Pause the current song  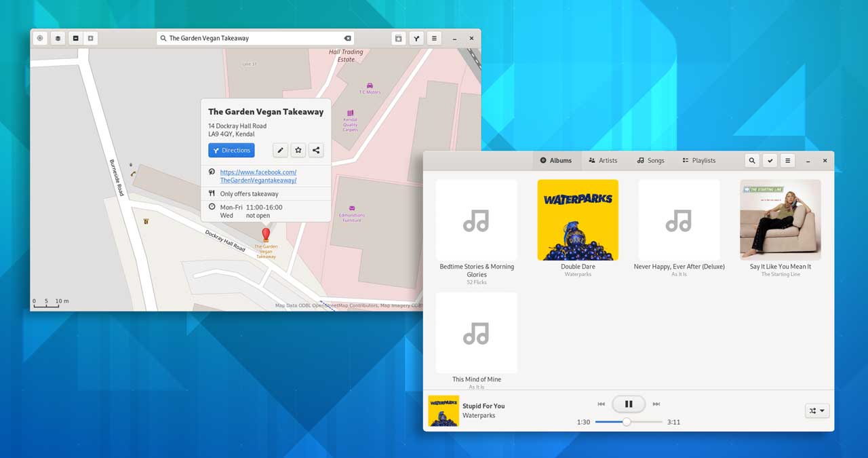[629, 404]
